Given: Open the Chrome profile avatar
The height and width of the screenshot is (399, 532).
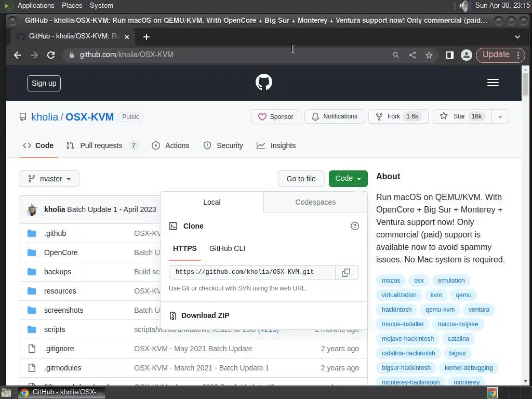Looking at the screenshot, I should 467,55.
